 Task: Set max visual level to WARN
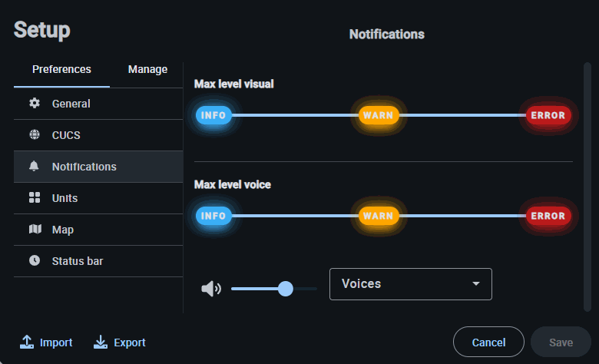click(378, 116)
